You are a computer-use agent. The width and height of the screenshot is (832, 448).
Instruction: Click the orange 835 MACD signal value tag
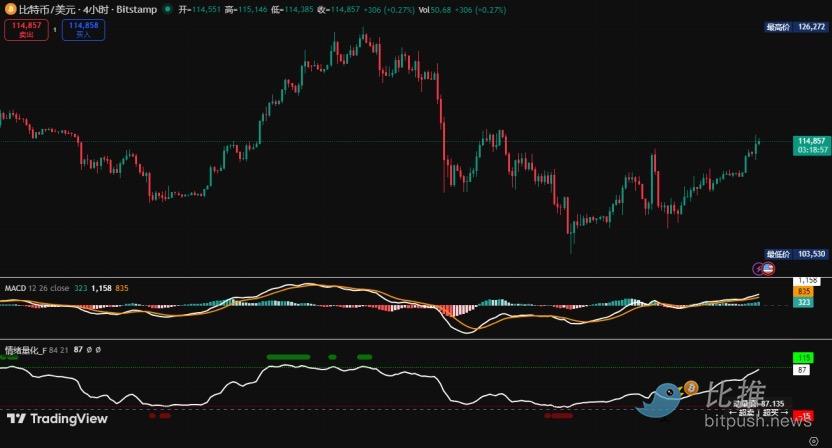click(804, 291)
